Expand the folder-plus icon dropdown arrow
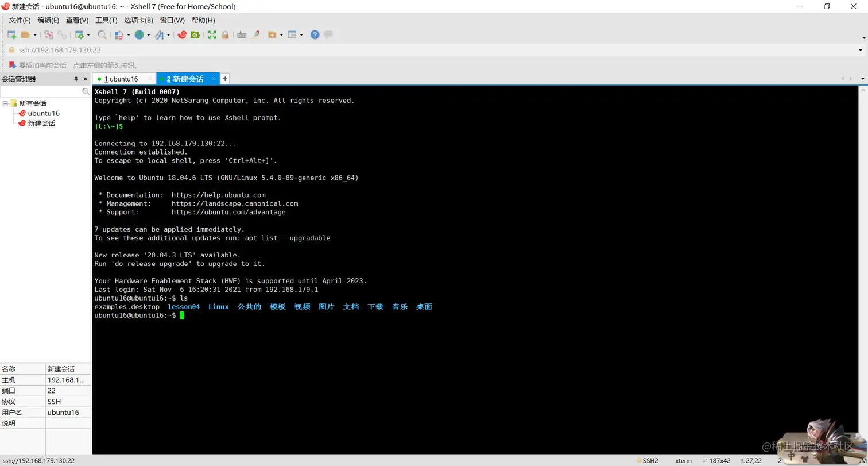Screen dimensions: 868x466 281,35
